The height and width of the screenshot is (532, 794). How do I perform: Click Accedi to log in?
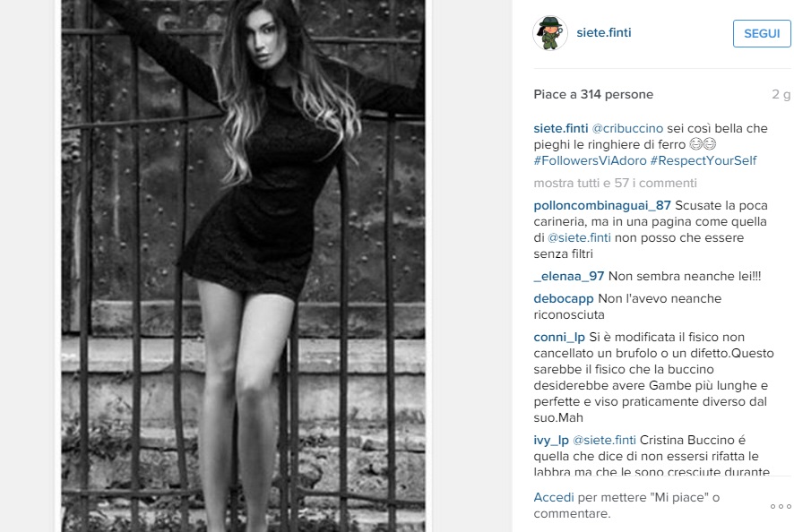pos(554,497)
